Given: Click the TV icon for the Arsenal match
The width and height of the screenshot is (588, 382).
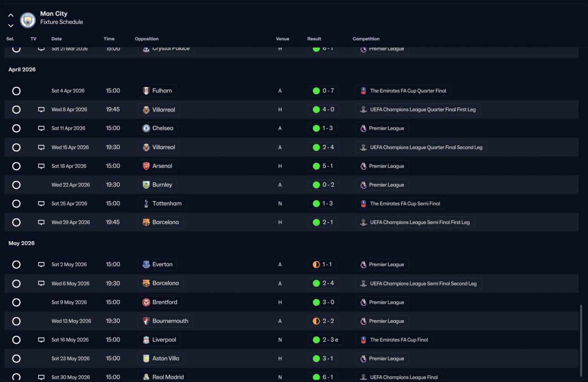Looking at the screenshot, I should [x=41, y=166].
